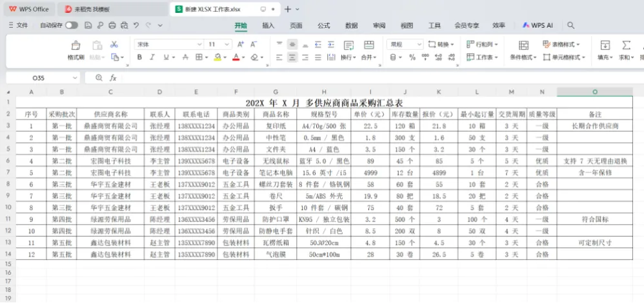
Task: Click the Print icon in quick access bar
Action: tap(112, 25)
